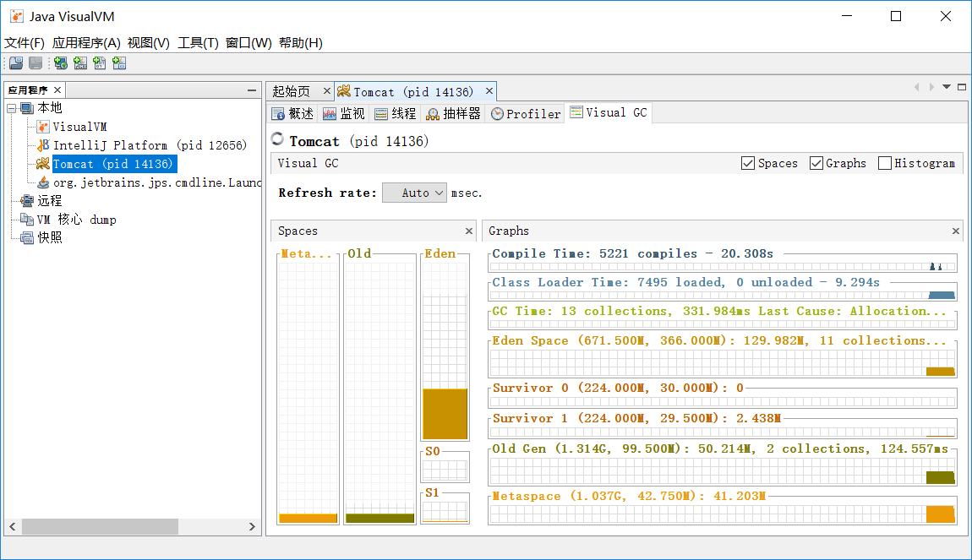
Task: Enable the Histogram checkbox
Action: [885, 163]
